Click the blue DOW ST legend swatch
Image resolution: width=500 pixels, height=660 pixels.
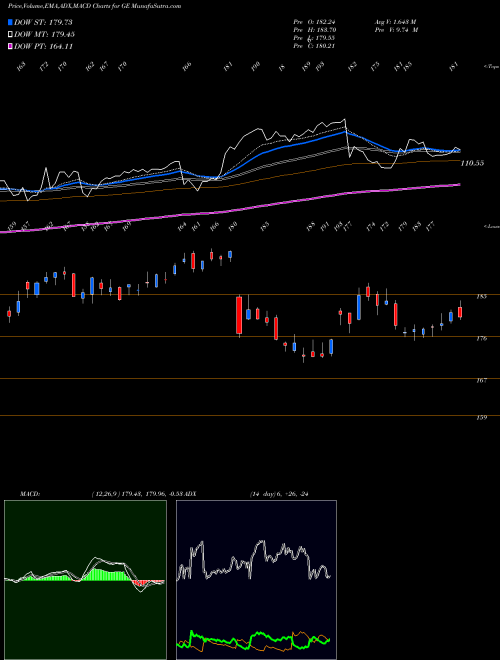10,22
